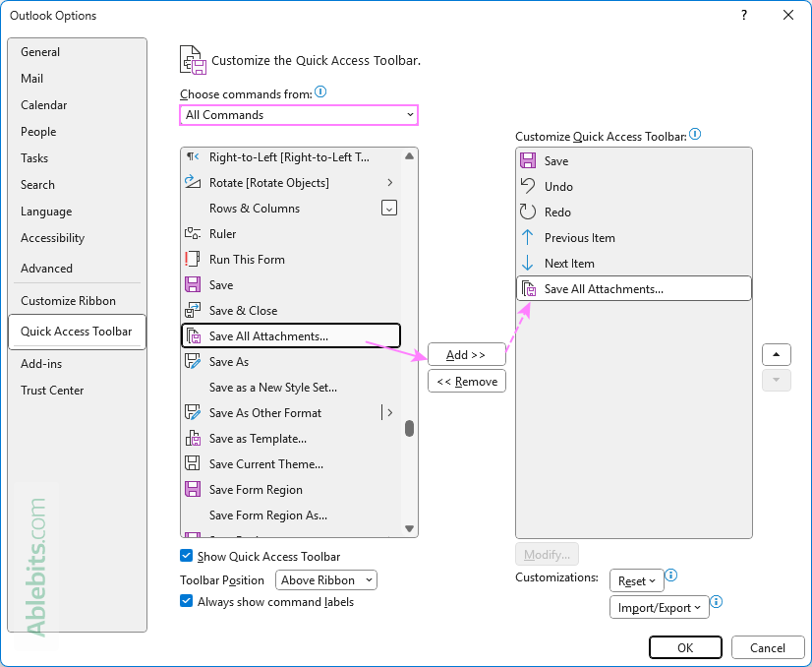Expand the Rows & Columns dropdown indicator
Viewport: 812px width, 667px height.
[389, 208]
